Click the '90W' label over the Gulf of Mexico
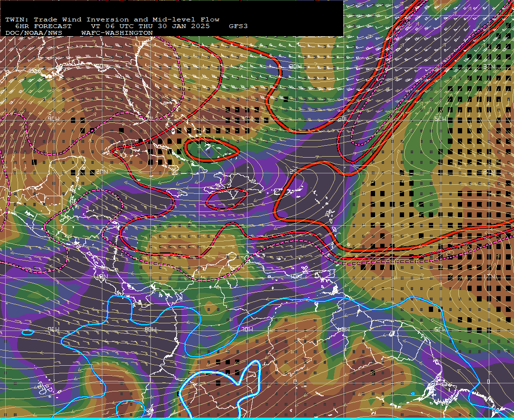Screen dimensions: 514x420 pyautogui.click(x=53, y=119)
